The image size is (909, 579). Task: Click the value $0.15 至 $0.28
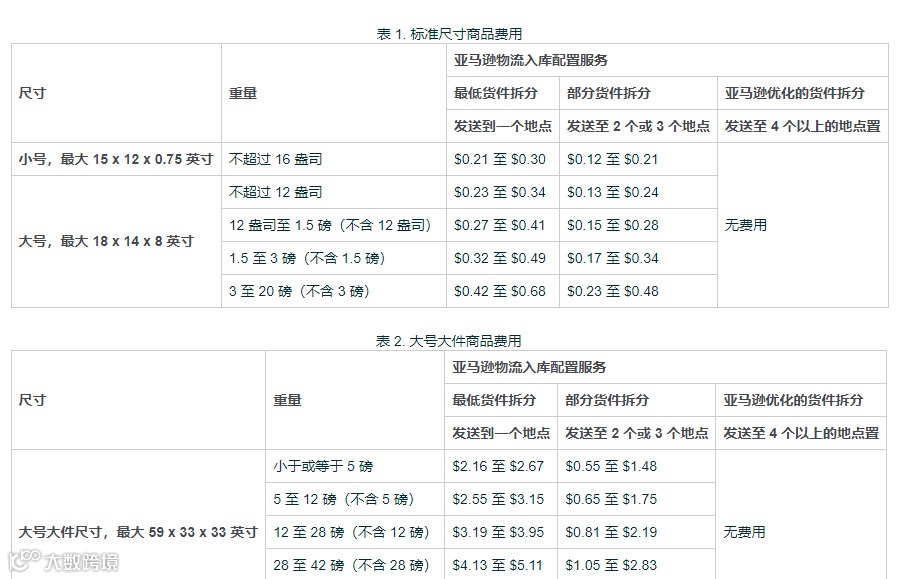(x=613, y=225)
